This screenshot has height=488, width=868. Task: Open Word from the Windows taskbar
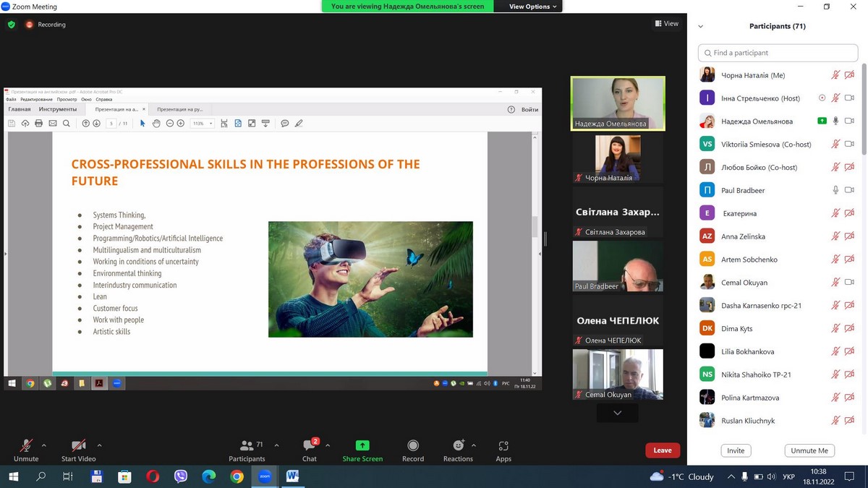point(293,476)
